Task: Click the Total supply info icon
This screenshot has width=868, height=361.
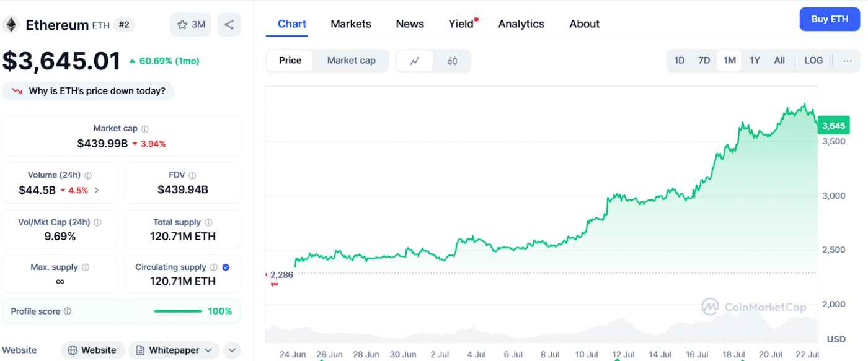Action: pyautogui.click(x=208, y=222)
